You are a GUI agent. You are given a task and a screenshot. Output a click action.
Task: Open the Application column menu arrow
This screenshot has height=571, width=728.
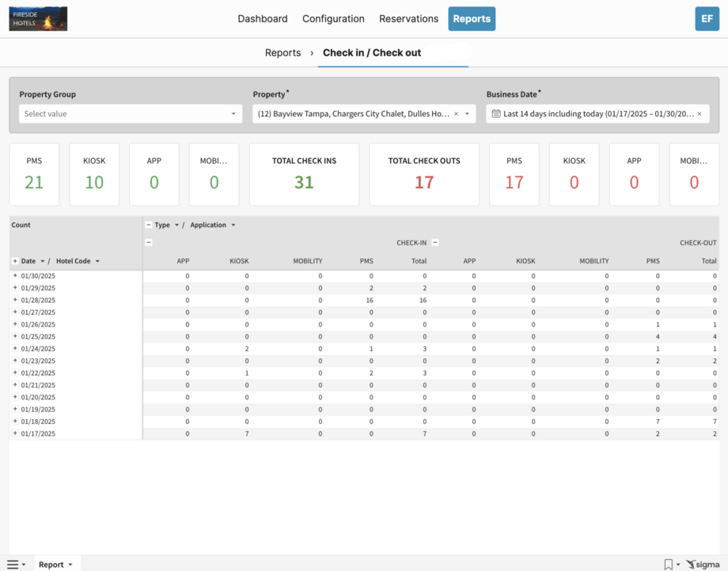233,225
